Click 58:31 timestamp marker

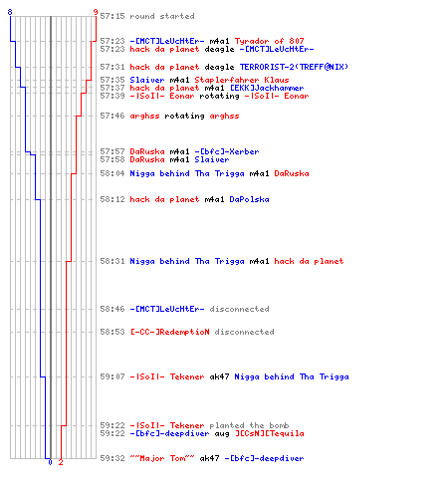(112, 261)
